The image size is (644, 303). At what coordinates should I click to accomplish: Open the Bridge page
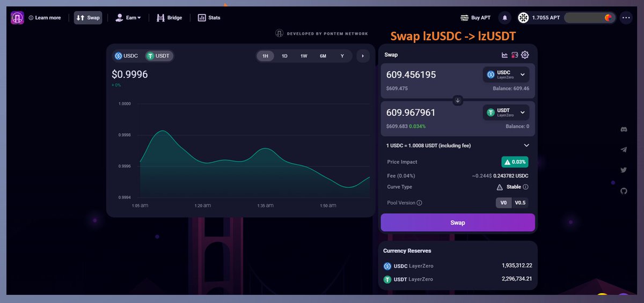tap(169, 18)
